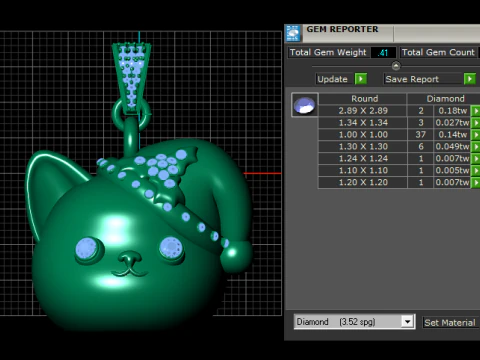Click the green arrow for the 1.20 X 1.20 row
This screenshot has width=480, height=360.
(x=476, y=183)
